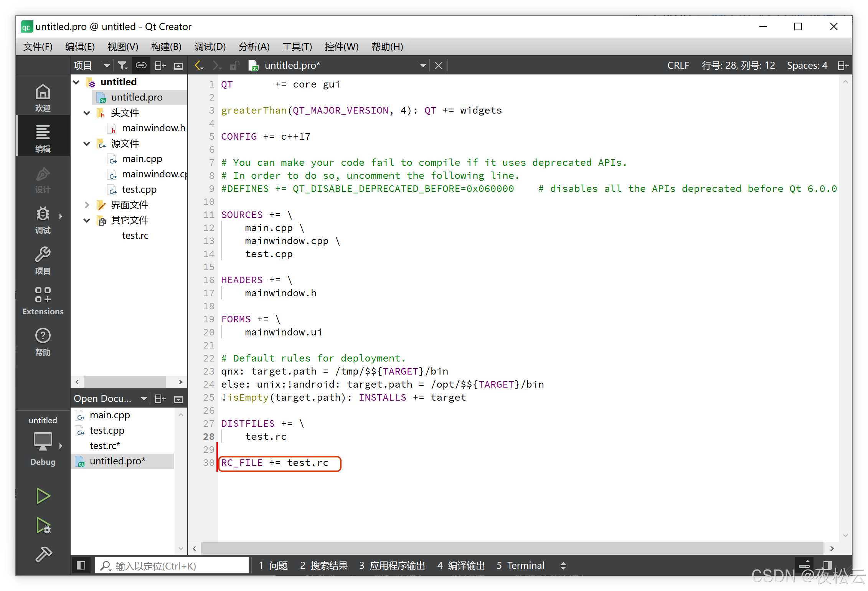Click the locator input field (Ctrl+K)

pos(172,566)
